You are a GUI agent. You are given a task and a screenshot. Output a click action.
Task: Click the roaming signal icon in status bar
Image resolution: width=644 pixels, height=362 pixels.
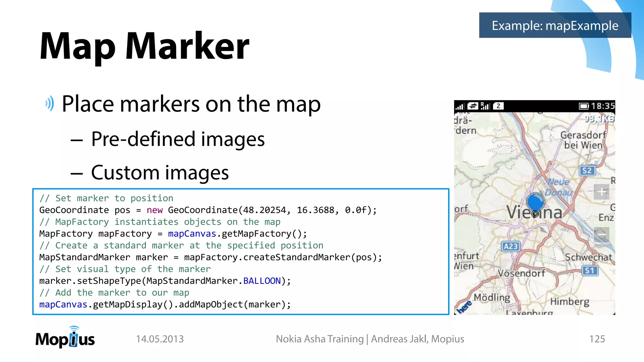[485, 106]
